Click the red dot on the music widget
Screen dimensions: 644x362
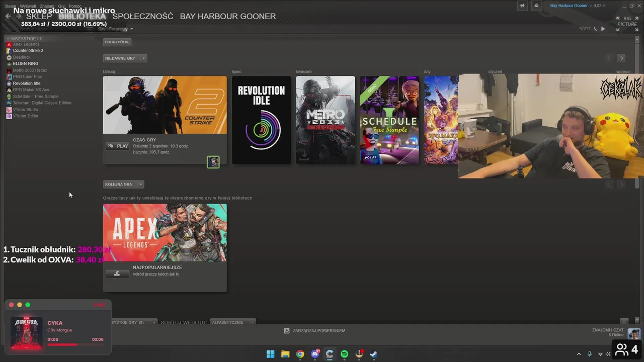12,305
